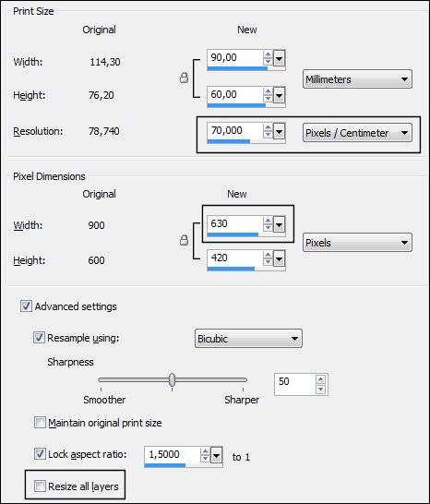Decrease aspect ratio with spinner down arrow
Screen dimensions: 430x504
click(205, 459)
